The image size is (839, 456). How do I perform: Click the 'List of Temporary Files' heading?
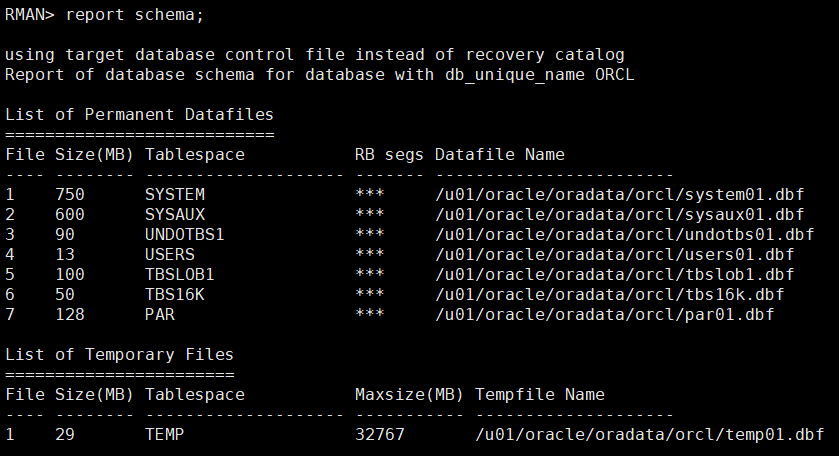119,354
